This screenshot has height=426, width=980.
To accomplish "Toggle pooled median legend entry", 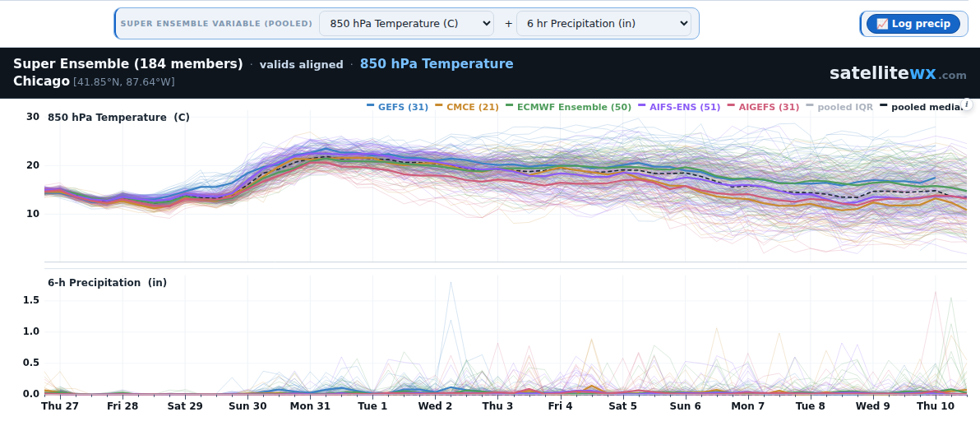I will coord(920,107).
